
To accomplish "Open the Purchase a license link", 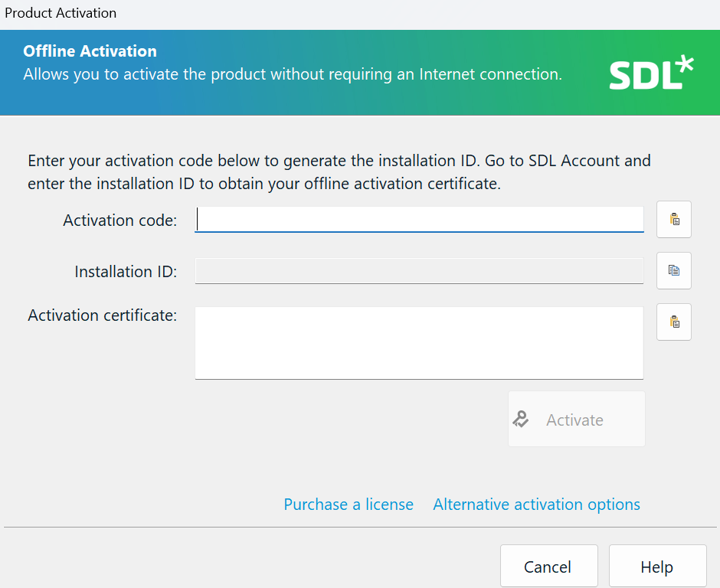I will [x=349, y=504].
